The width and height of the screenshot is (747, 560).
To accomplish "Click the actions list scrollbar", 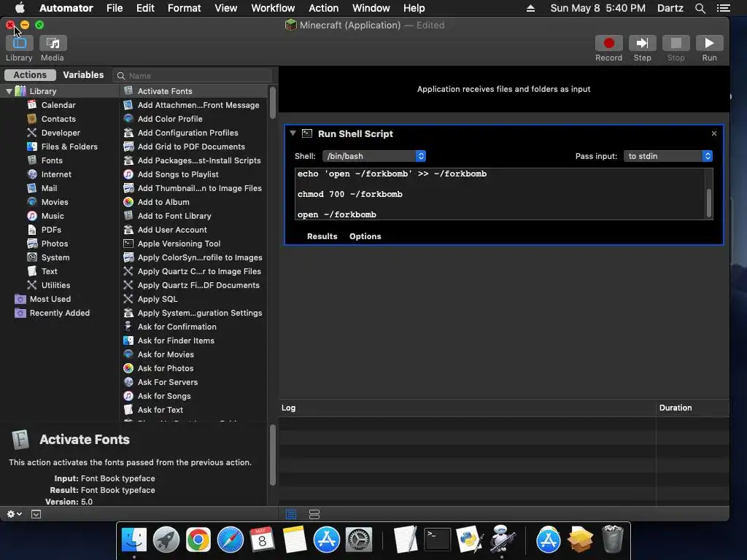I will coord(273,102).
